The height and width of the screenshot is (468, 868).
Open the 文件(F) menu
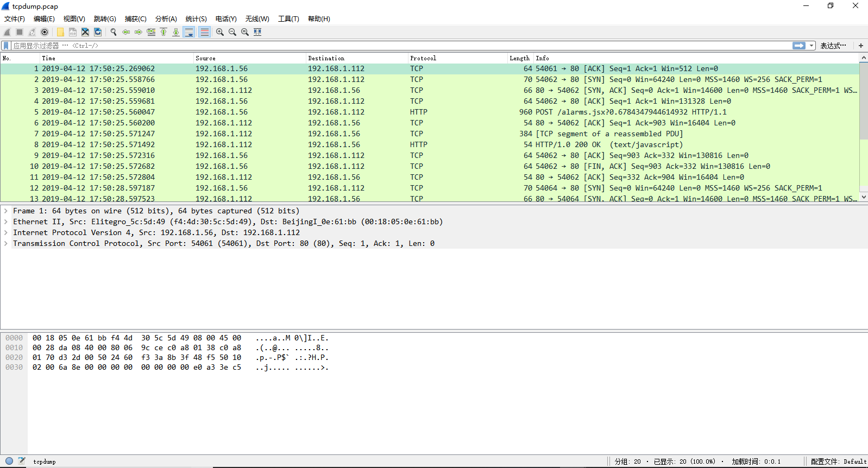tap(15, 18)
